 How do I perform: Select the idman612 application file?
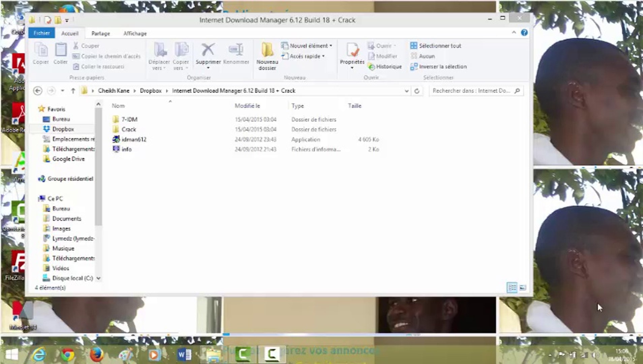tap(134, 139)
